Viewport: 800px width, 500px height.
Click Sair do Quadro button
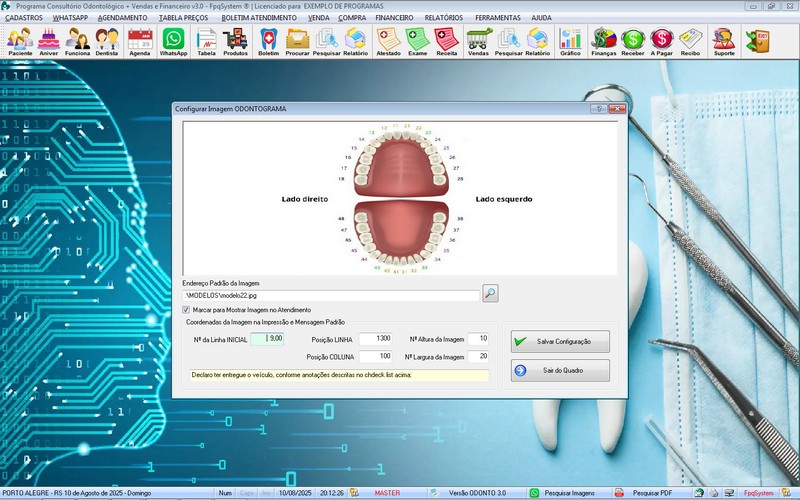tap(559, 371)
